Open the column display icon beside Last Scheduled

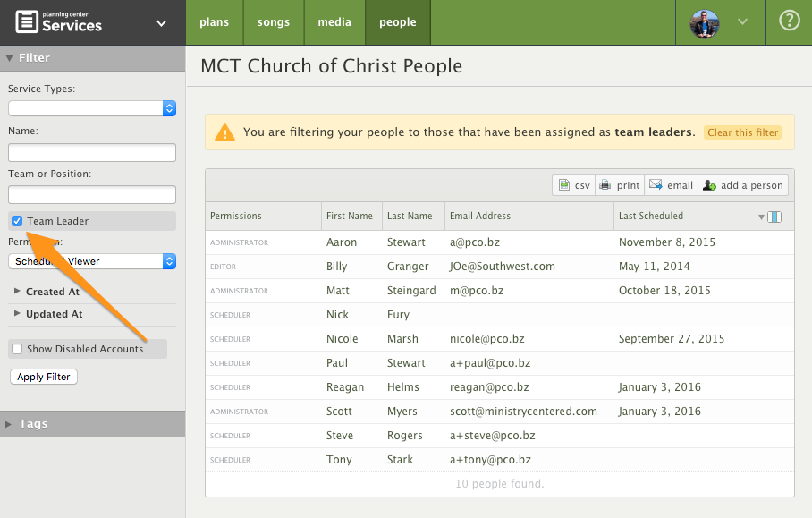(773, 216)
